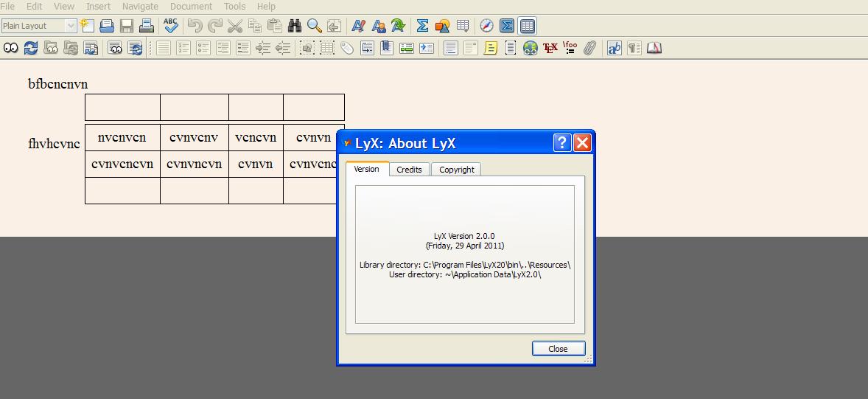This screenshot has height=399, width=868.
Task: Insert math with the sigma icon
Action: (422, 26)
